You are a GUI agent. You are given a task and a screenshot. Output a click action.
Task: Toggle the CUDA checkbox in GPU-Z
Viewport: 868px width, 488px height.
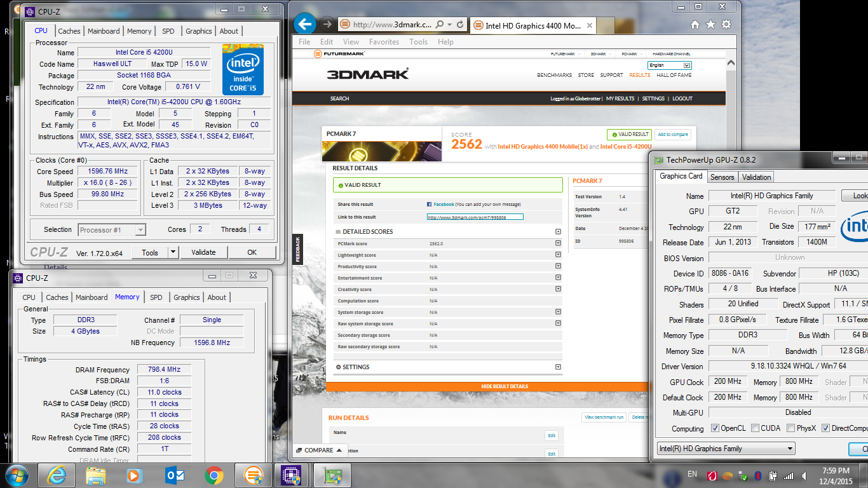[x=755, y=428]
